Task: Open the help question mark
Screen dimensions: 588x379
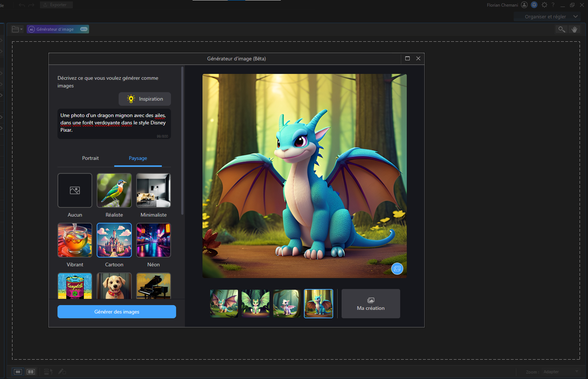Action: 553,5
